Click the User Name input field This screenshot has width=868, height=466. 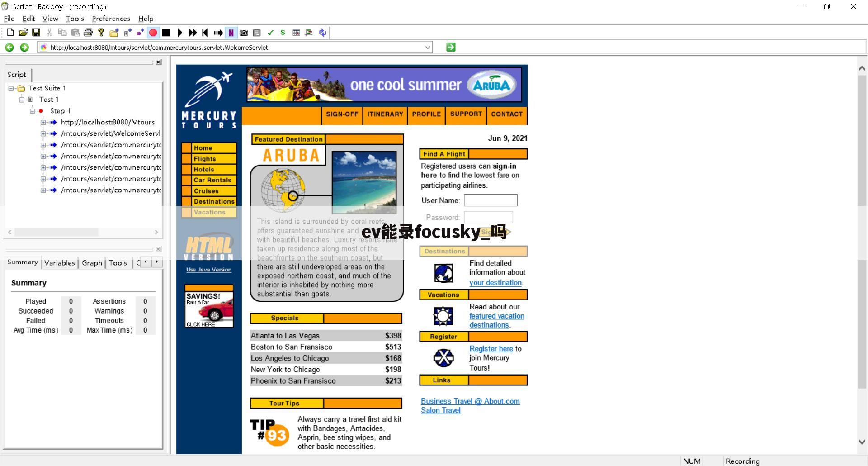[x=491, y=200]
